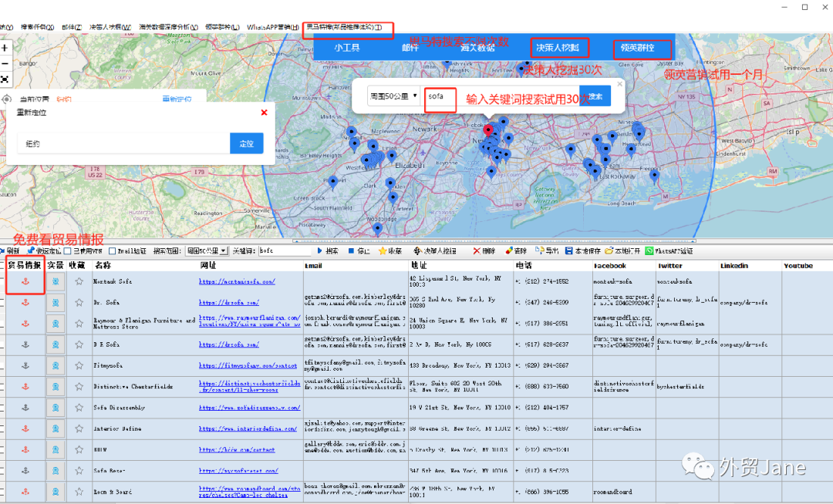Click anchor icon in Distinctive Chesterfields row
Screen dimensions: 833x504
(x=25, y=387)
